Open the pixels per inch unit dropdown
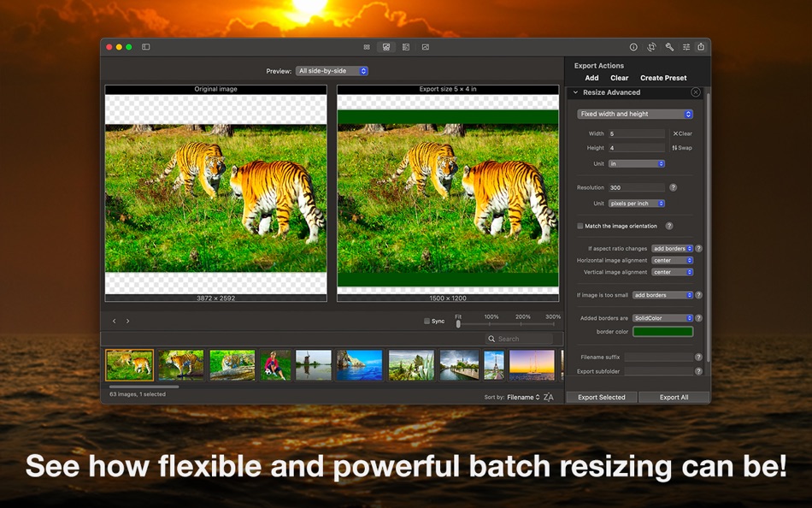Viewport: 812px width, 508px height. 637,204
